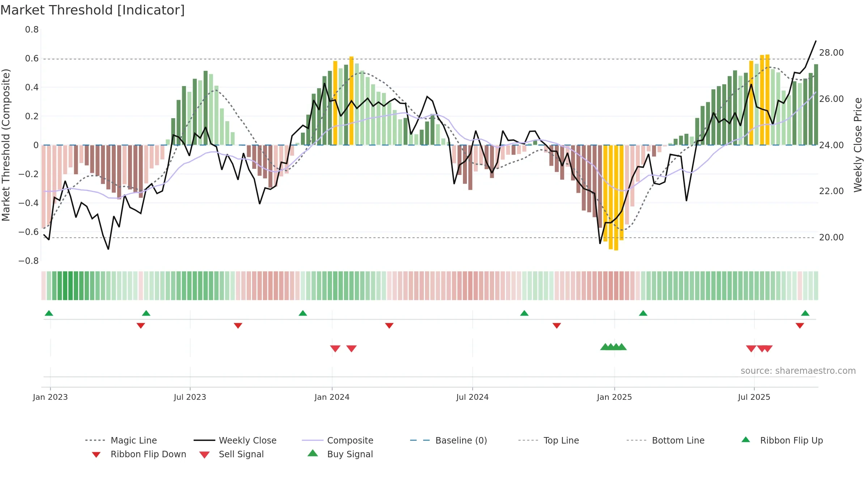Toggle the Top Line legend entry

(549, 440)
